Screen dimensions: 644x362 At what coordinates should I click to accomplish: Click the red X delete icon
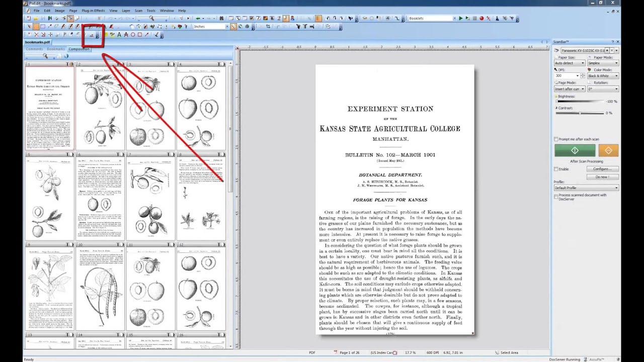[36, 35]
